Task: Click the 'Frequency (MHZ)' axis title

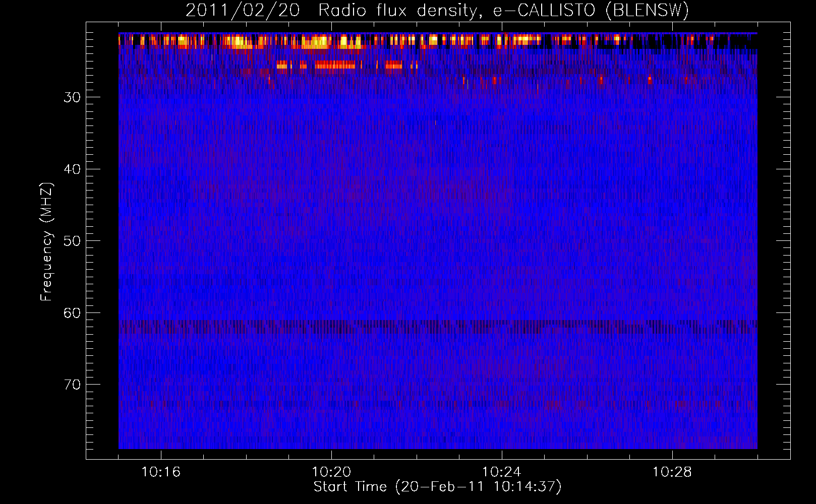Action: (47, 242)
